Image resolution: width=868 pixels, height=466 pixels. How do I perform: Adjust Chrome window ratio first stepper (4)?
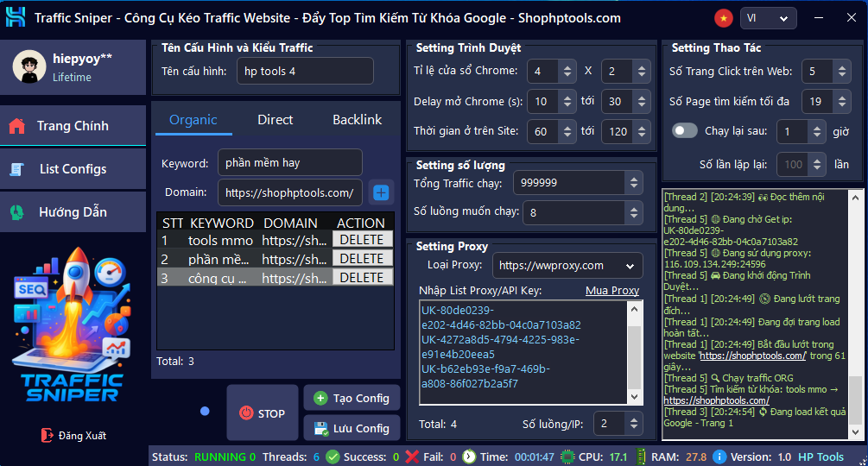coord(567,71)
